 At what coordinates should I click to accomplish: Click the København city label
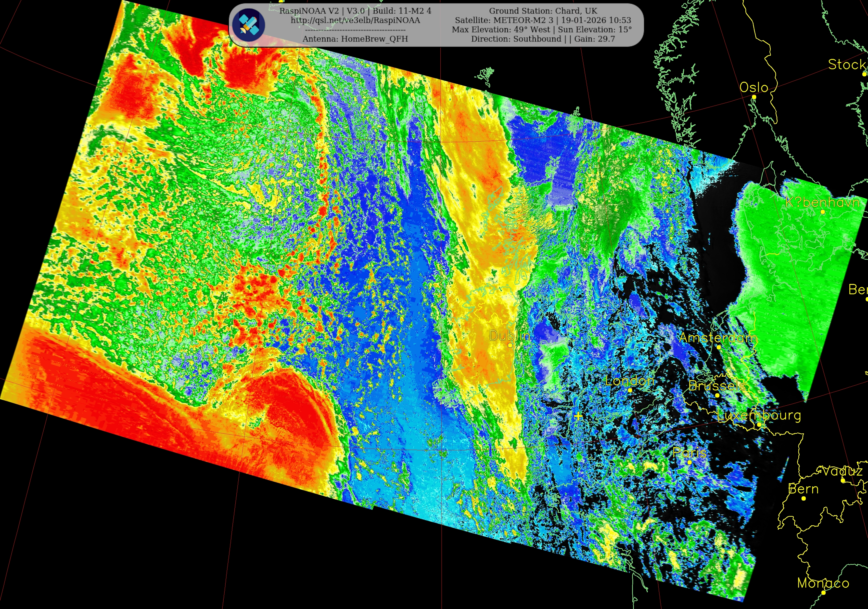tap(823, 202)
